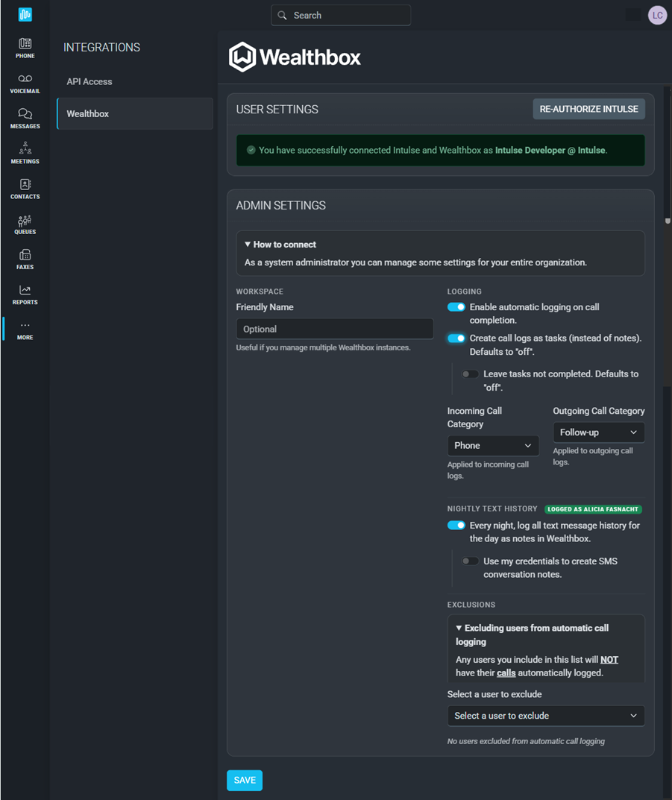Click the Re-Authorize Intulse button
Viewport: 672px width, 800px height.
tap(588, 109)
